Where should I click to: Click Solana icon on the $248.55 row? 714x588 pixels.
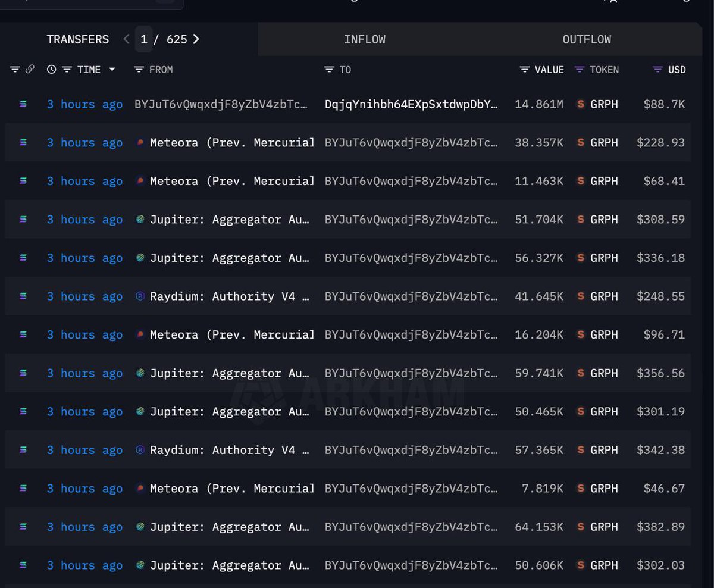(x=23, y=296)
